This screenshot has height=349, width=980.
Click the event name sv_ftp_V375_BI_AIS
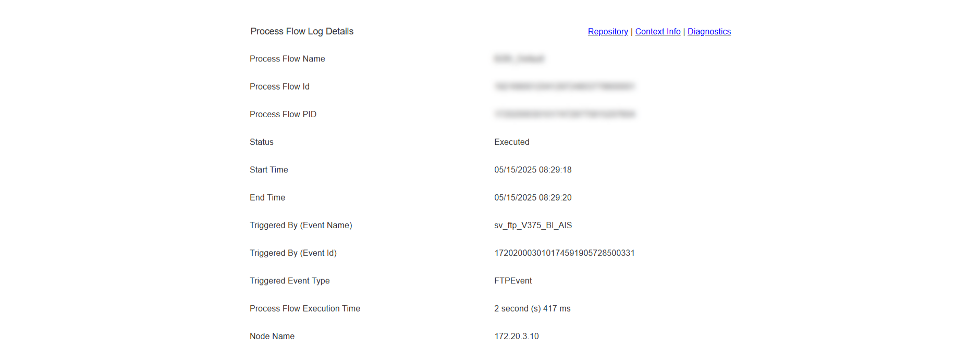click(x=533, y=225)
